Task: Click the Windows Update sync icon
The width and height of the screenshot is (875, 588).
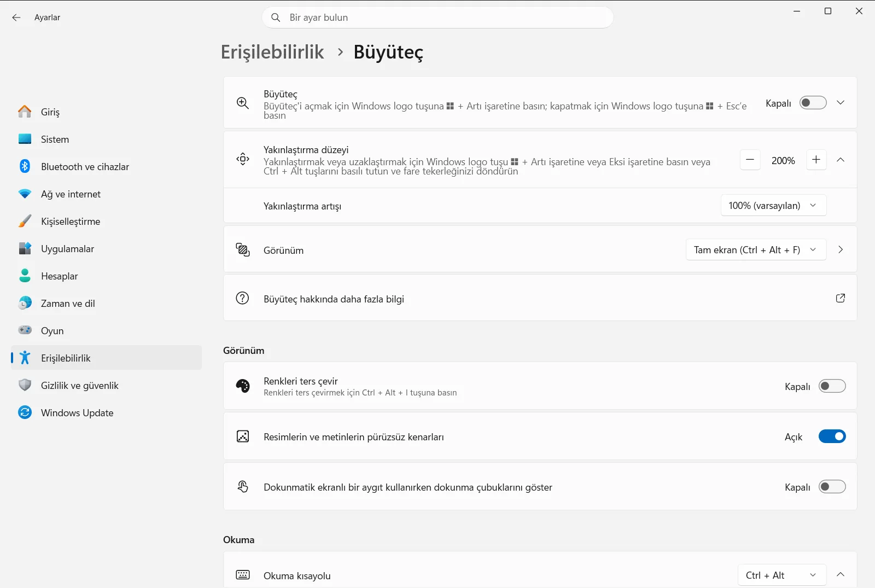Action: pyautogui.click(x=25, y=412)
